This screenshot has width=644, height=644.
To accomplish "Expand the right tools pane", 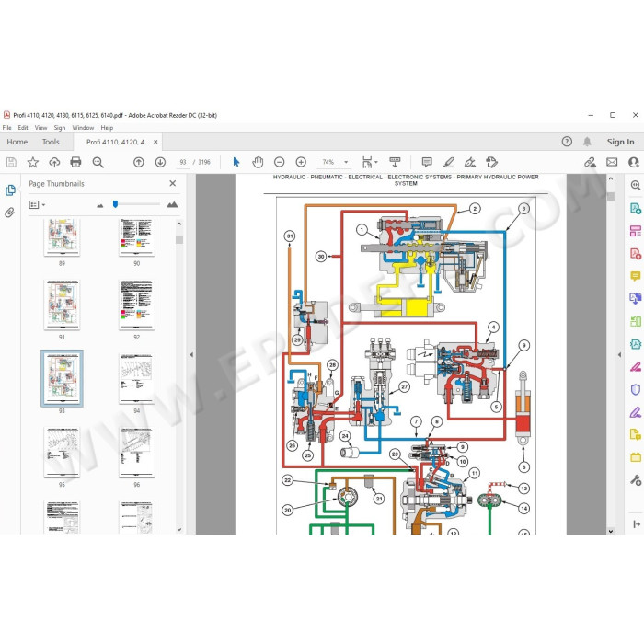I will (637, 524).
